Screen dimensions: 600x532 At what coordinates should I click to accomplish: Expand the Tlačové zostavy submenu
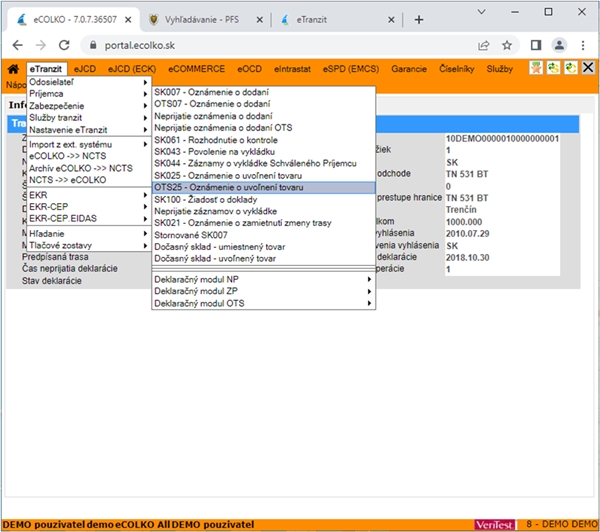tap(89, 245)
